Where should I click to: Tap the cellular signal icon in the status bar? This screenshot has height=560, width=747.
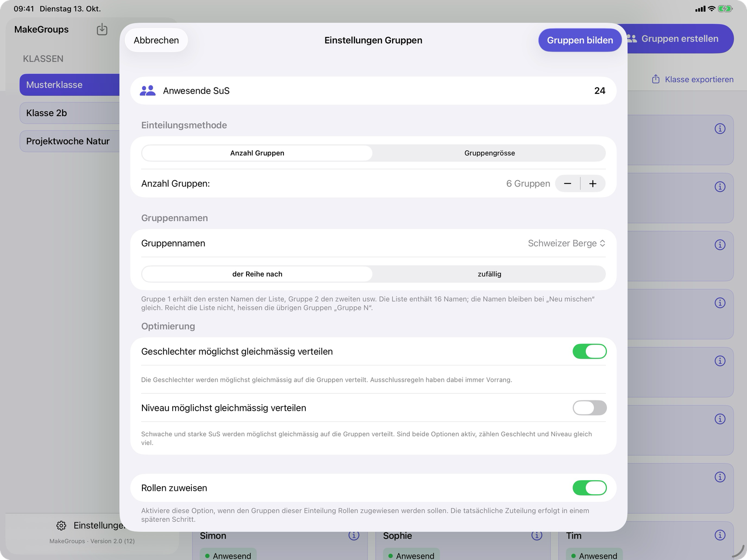pos(700,9)
